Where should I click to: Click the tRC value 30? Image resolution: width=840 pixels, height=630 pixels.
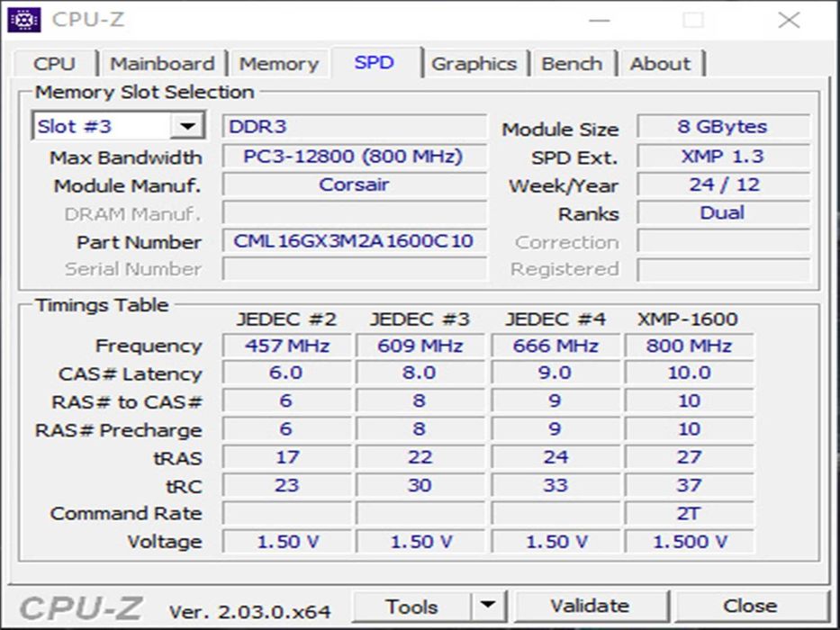pyautogui.click(x=420, y=485)
